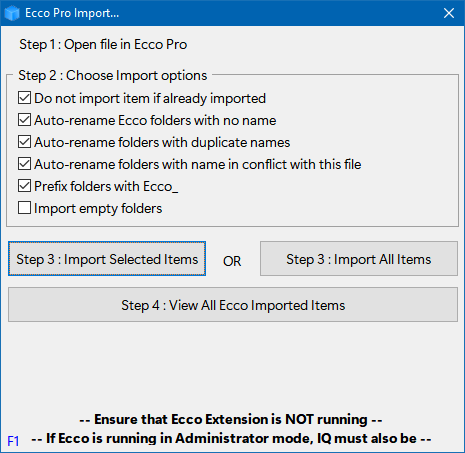Open 'Step 4 : View All Ecco Imported Items'
Image resolution: width=465 pixels, height=453 pixels.
(x=233, y=305)
